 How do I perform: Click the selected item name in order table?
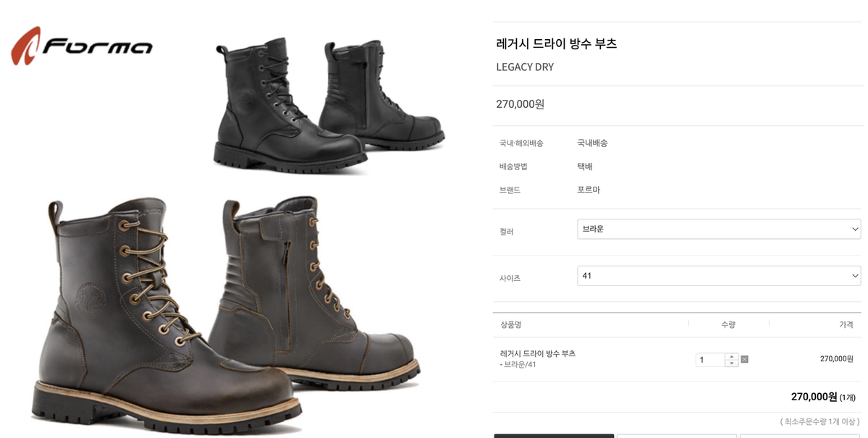click(x=537, y=354)
